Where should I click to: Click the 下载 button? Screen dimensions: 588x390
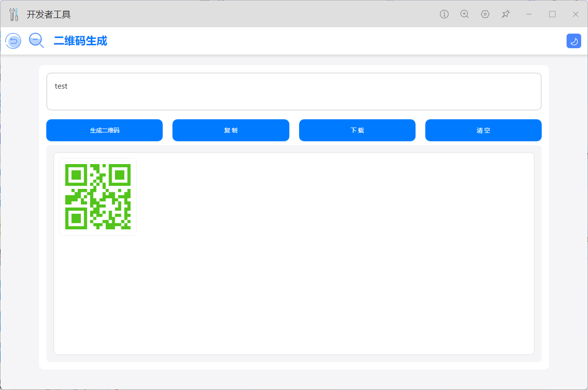tap(357, 130)
